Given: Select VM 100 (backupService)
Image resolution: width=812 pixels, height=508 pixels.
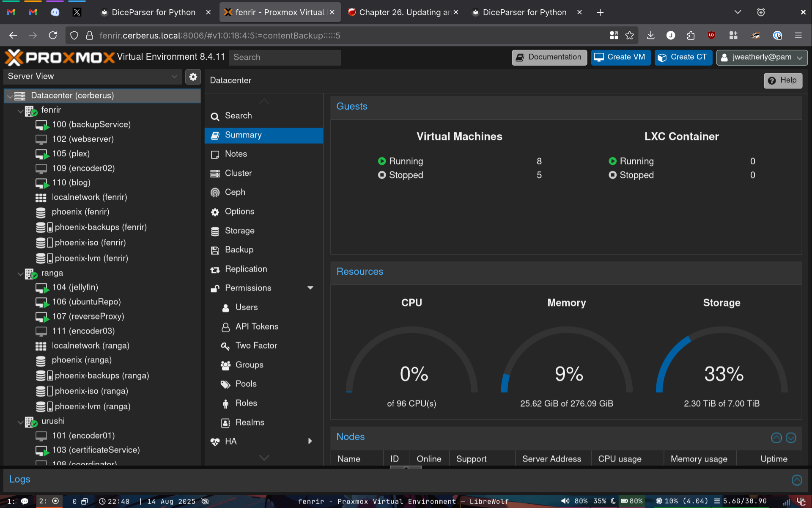Looking at the screenshot, I should coord(91,124).
